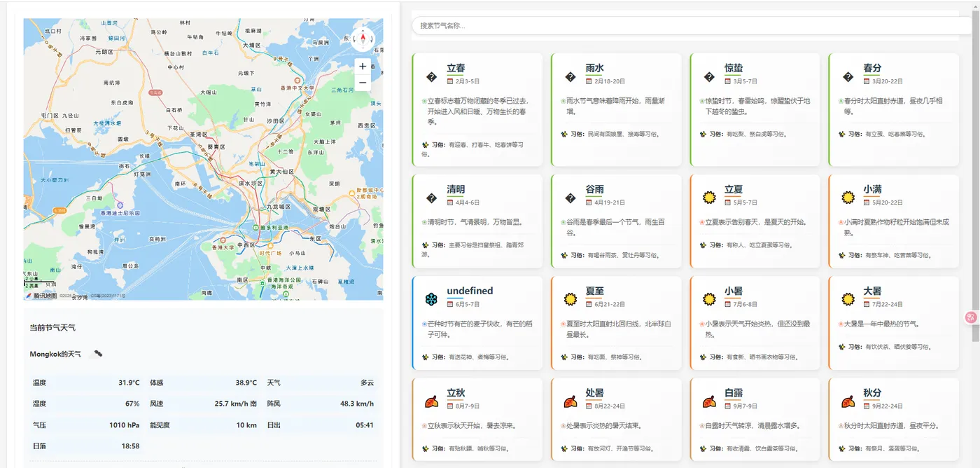Click the icon on the 惊蛰 card
This screenshot has width=980, height=468.
click(708, 77)
